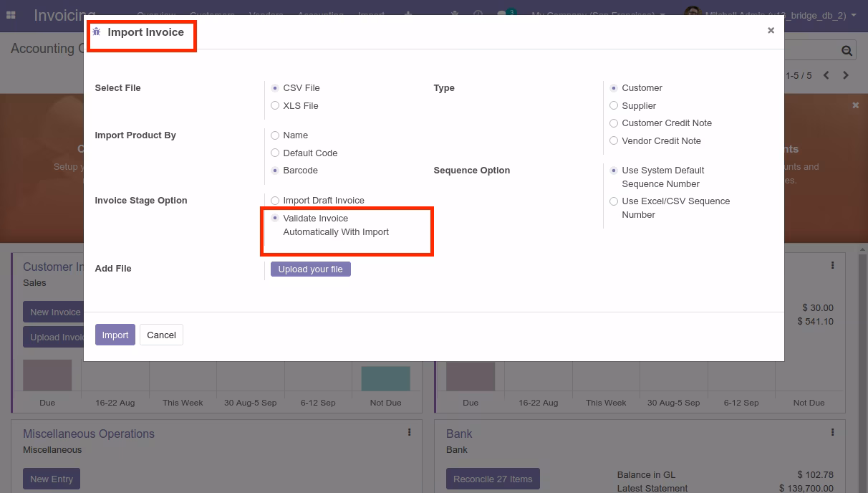This screenshot has width=868, height=493.
Task: Select Validate Invoice Automatically With Import
Action: pyautogui.click(x=275, y=219)
